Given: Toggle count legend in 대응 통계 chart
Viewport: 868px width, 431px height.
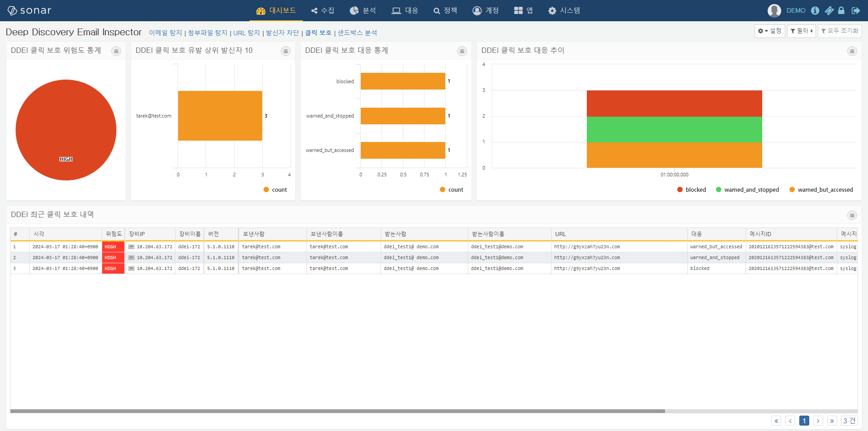Looking at the screenshot, I should pos(452,190).
